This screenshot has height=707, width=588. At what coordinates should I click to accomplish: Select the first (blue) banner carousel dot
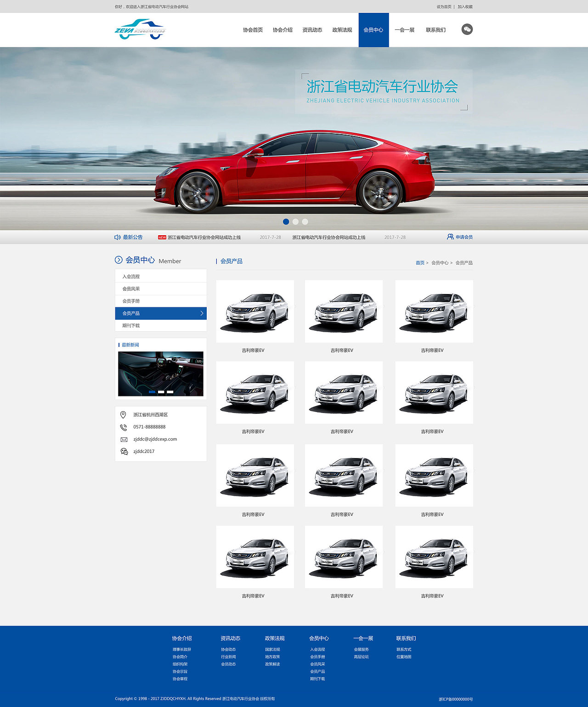click(x=286, y=221)
